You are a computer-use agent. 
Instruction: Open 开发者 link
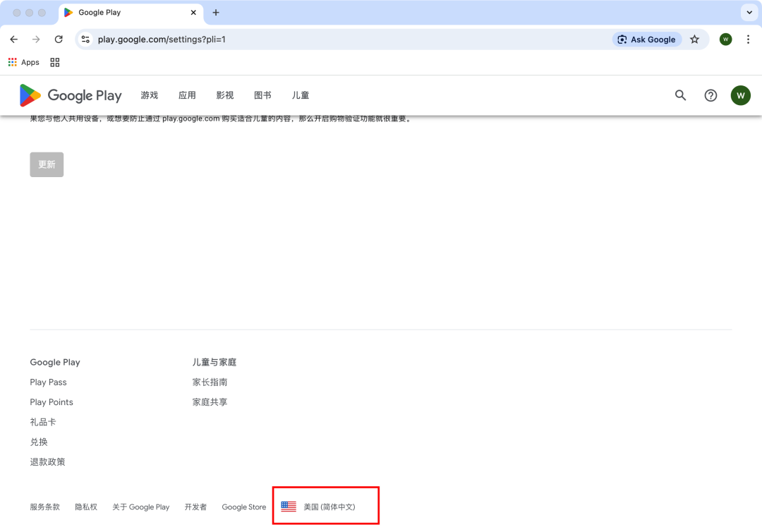195,507
